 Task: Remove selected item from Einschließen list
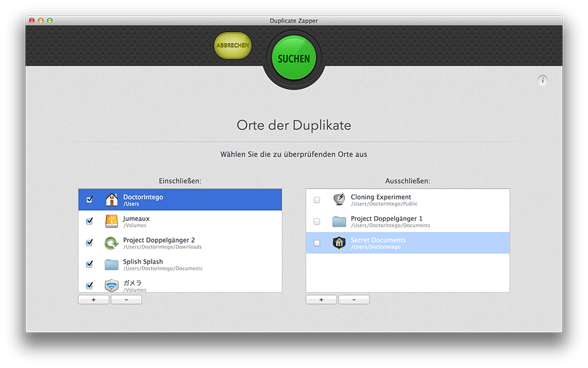pos(126,300)
